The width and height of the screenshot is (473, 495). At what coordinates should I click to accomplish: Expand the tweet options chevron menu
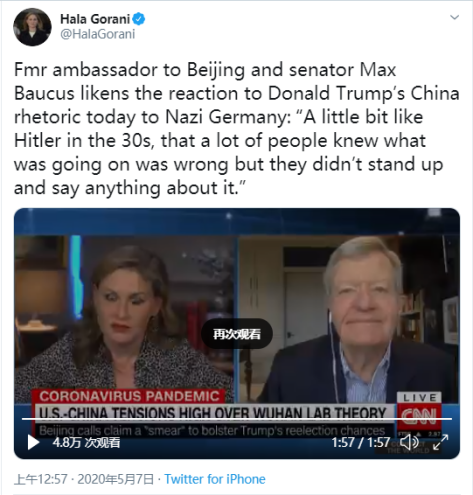click(454, 17)
